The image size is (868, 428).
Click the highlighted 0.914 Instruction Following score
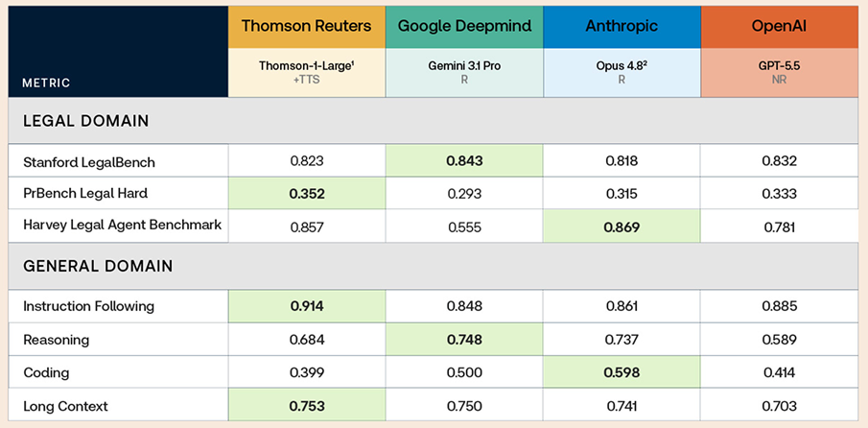(307, 306)
